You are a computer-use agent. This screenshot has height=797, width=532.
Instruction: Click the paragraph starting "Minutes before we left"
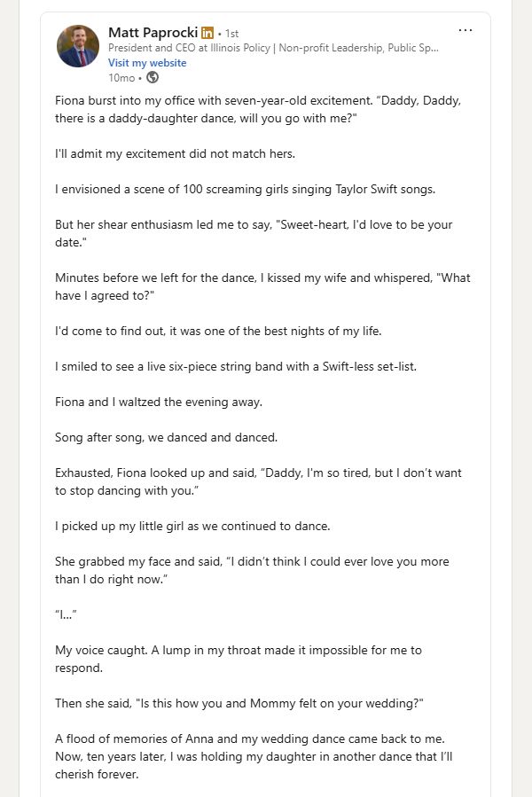coord(262,286)
